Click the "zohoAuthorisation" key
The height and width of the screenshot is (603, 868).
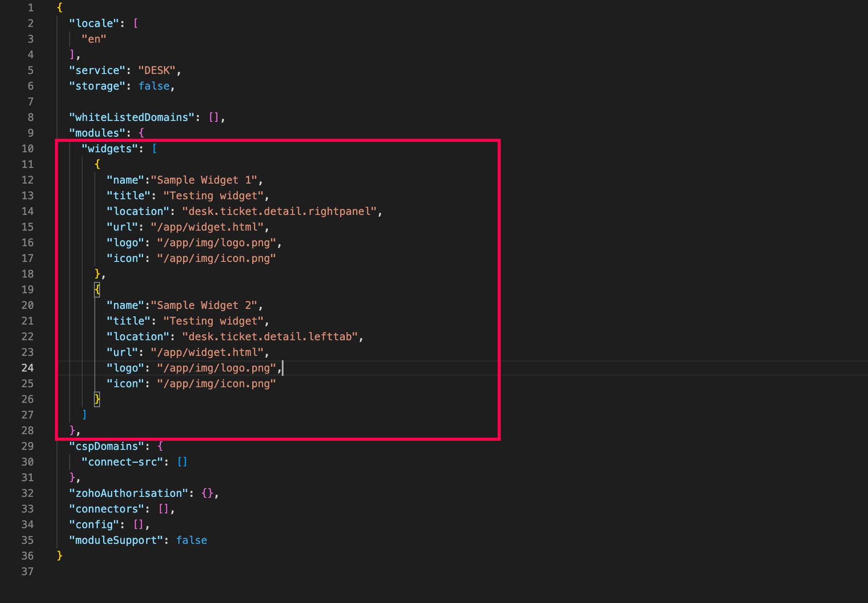pos(128,493)
